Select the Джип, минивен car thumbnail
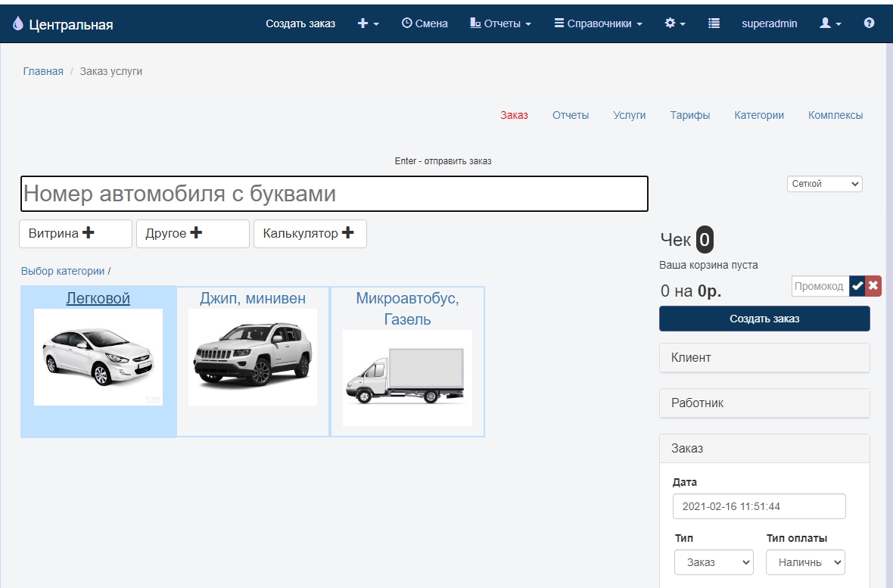 point(253,356)
